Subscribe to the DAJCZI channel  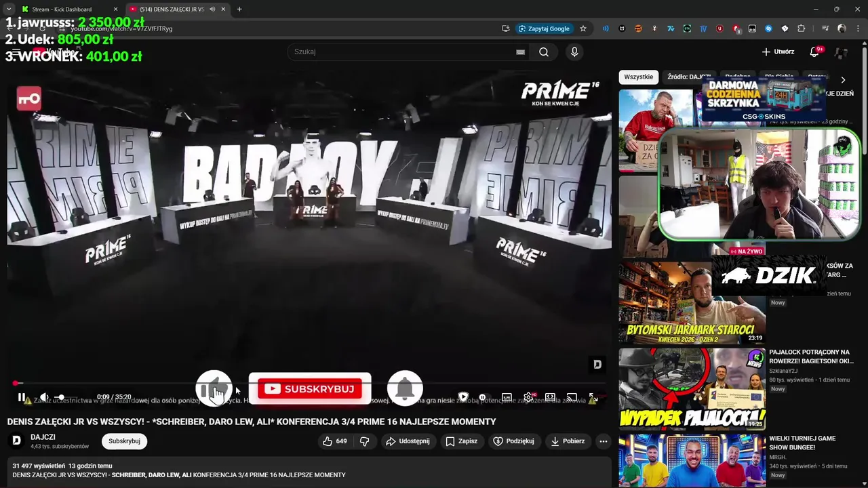click(x=124, y=441)
